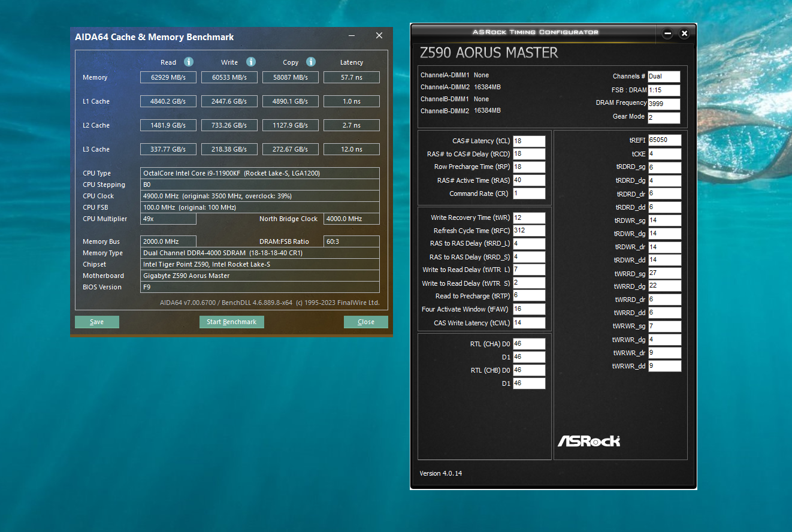The image size is (792, 532).
Task: Click the L3 Cache Copy 272.67 GB/s value
Action: pos(291,149)
